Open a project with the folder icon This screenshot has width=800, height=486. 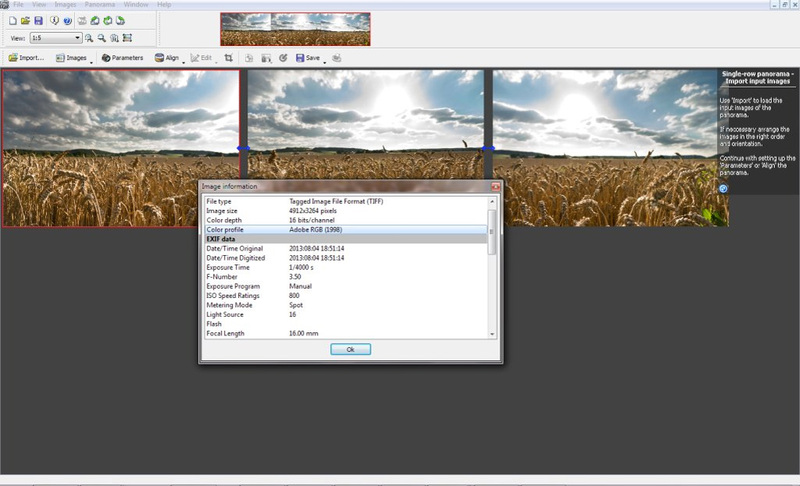[x=25, y=20]
